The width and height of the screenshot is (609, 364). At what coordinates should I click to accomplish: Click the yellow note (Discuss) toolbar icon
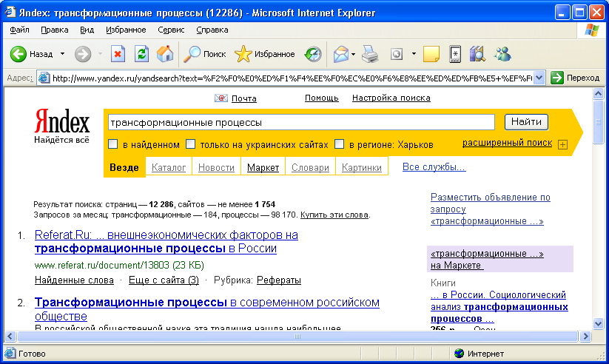[x=431, y=54]
